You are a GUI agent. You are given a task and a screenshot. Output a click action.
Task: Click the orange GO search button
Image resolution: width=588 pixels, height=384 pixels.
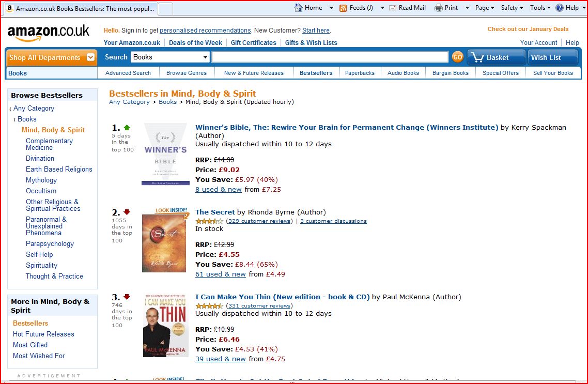click(457, 57)
